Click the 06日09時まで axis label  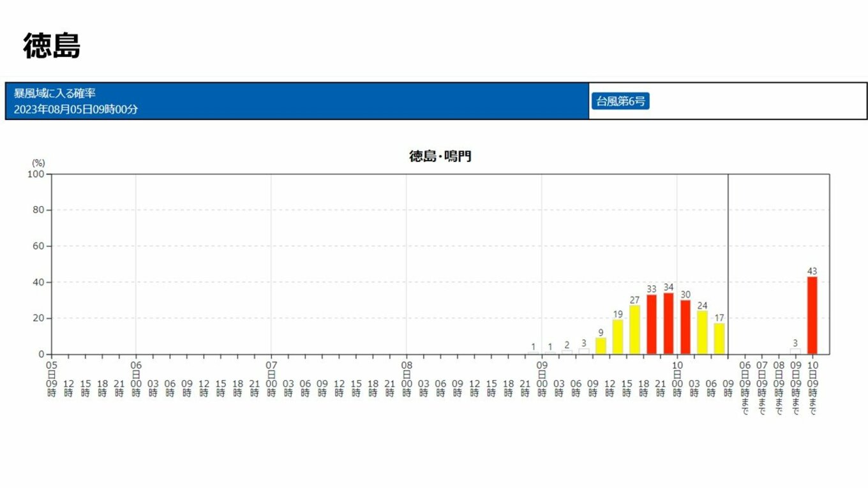(x=745, y=388)
